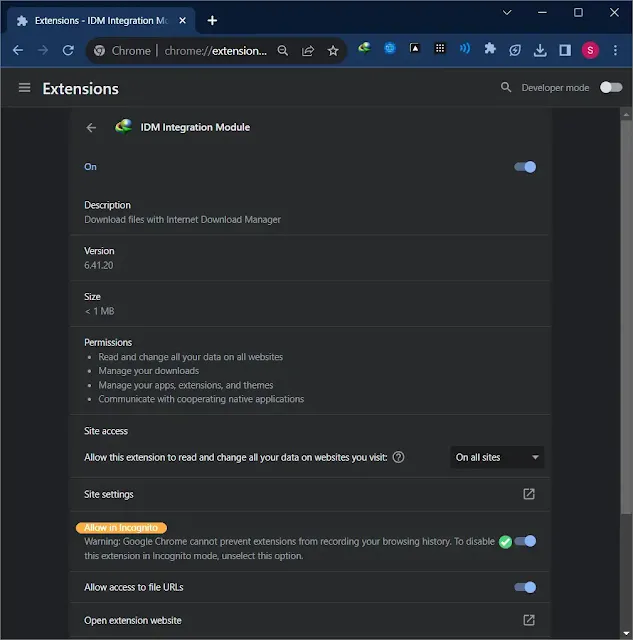This screenshot has width=633, height=640.
Task: Click scrollbar down arrow
Action: (626, 633)
